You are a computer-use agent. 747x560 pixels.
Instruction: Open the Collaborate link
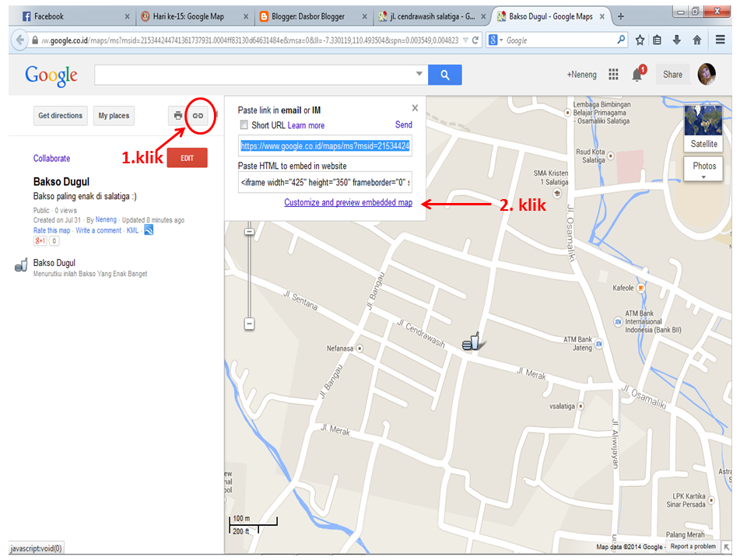point(51,158)
